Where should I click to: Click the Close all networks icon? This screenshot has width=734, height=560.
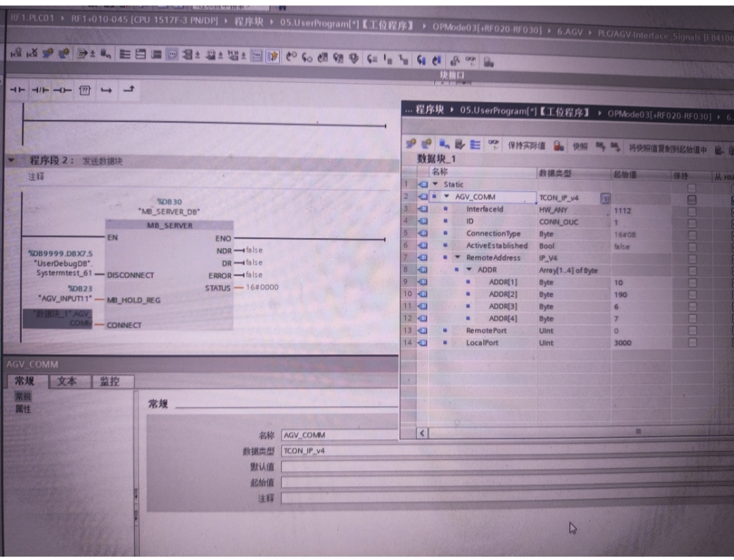[156, 55]
